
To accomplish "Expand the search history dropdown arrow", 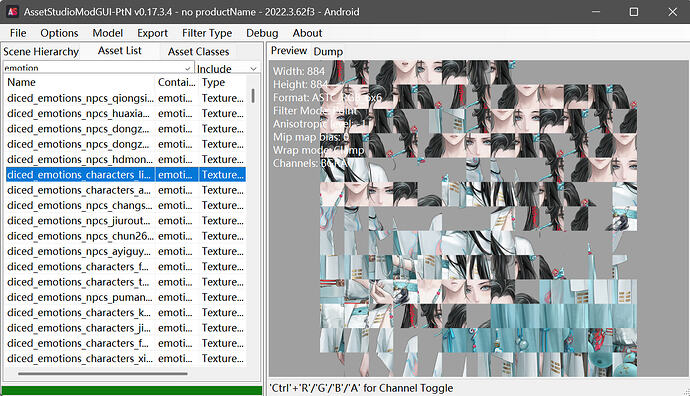I will click(x=187, y=68).
